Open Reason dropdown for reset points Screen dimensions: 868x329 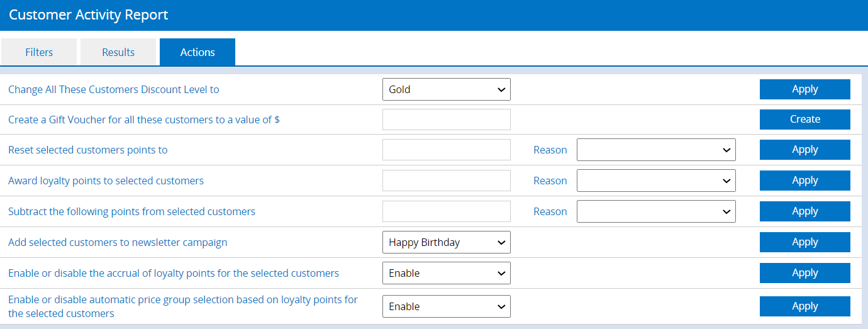point(656,150)
